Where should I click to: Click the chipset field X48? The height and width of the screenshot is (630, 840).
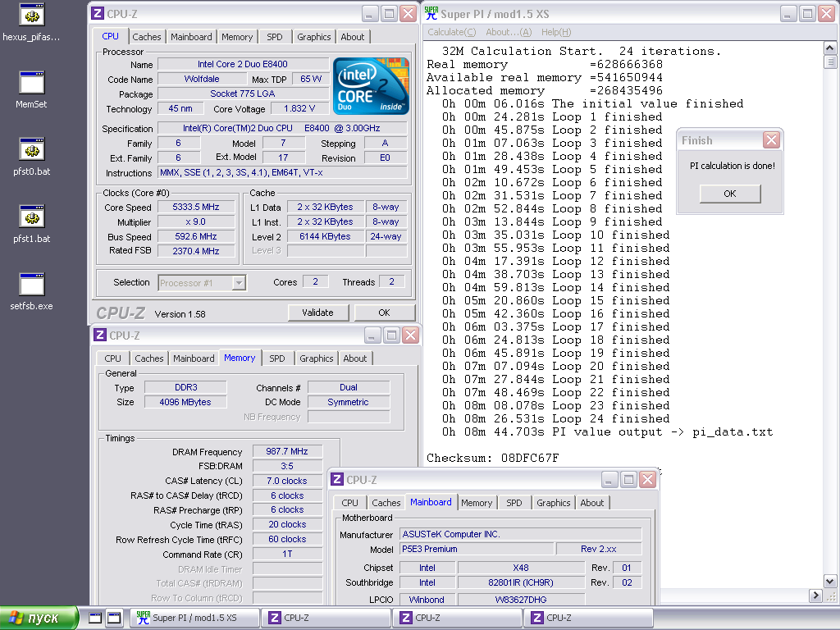[521, 568]
